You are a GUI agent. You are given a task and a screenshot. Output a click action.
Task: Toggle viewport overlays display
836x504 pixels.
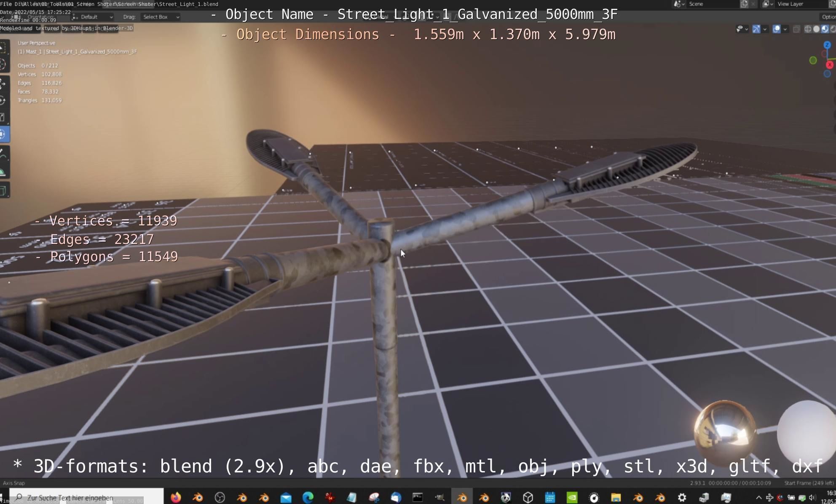point(777,29)
